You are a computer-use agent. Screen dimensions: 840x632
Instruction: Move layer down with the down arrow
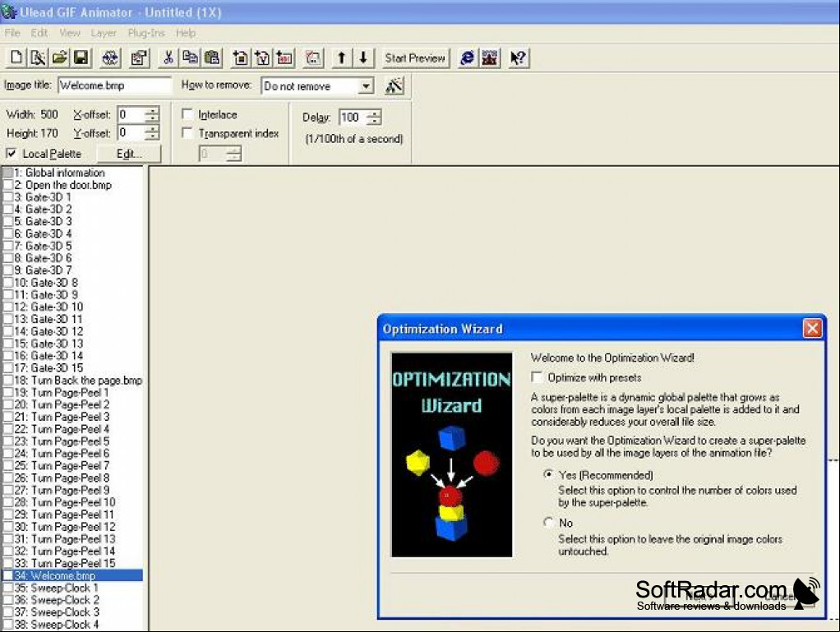point(363,58)
